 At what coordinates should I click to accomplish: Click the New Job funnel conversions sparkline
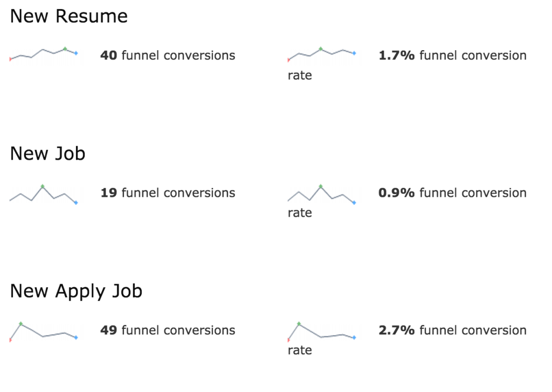(43, 194)
